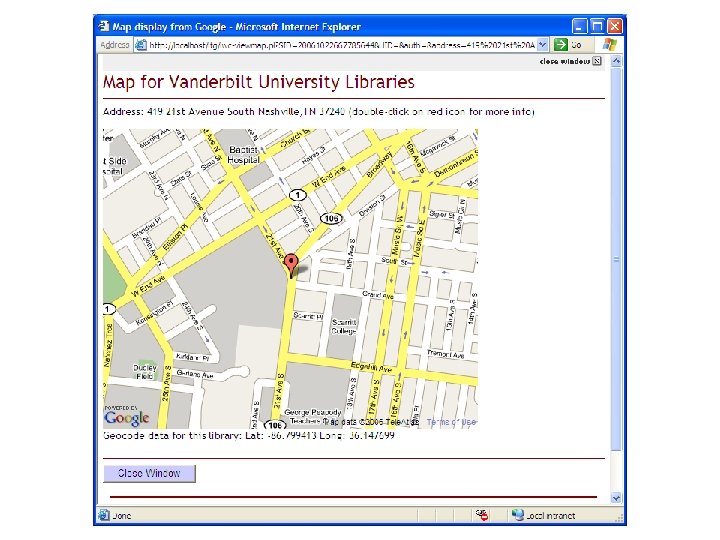Click the Dudley Field label on map
Image resolution: width=720 pixels, height=540 pixels.
(145, 372)
